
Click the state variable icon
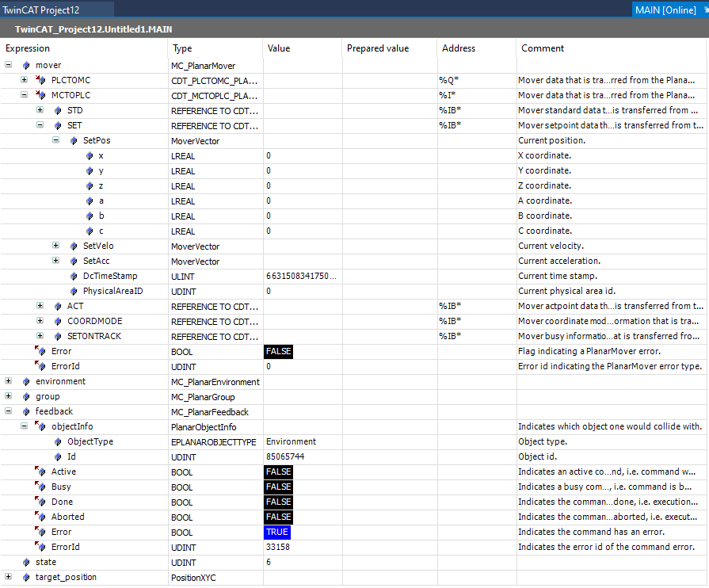point(26,562)
